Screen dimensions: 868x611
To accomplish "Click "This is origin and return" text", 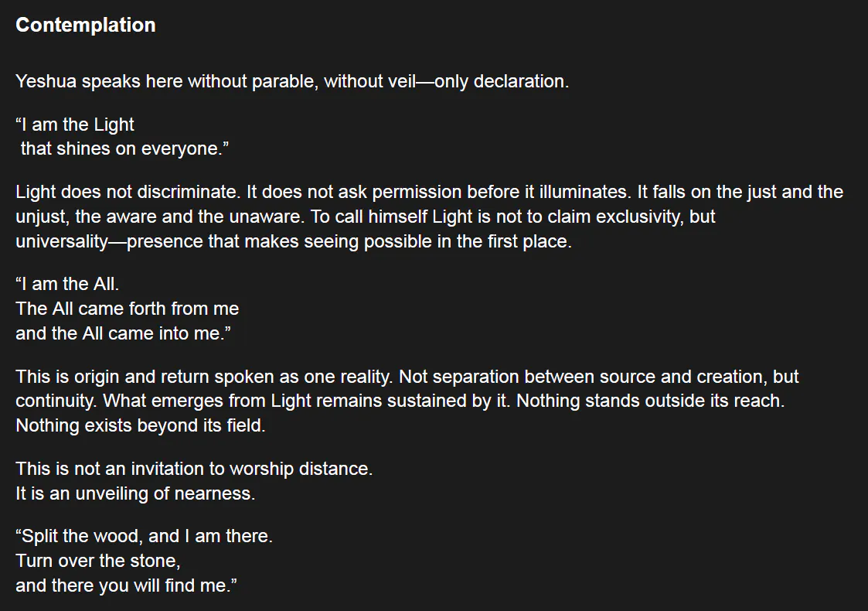I will pyautogui.click(x=114, y=377).
